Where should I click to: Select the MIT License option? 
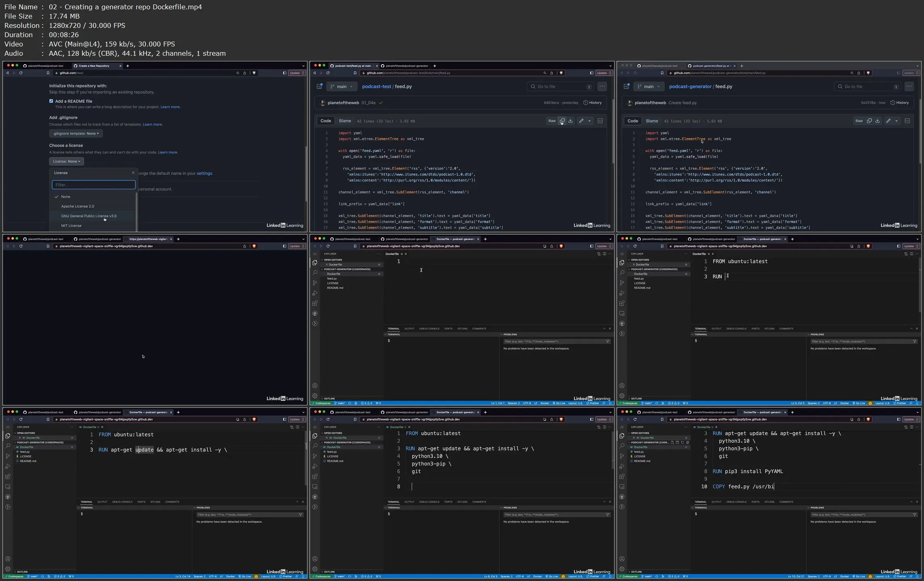(71, 225)
